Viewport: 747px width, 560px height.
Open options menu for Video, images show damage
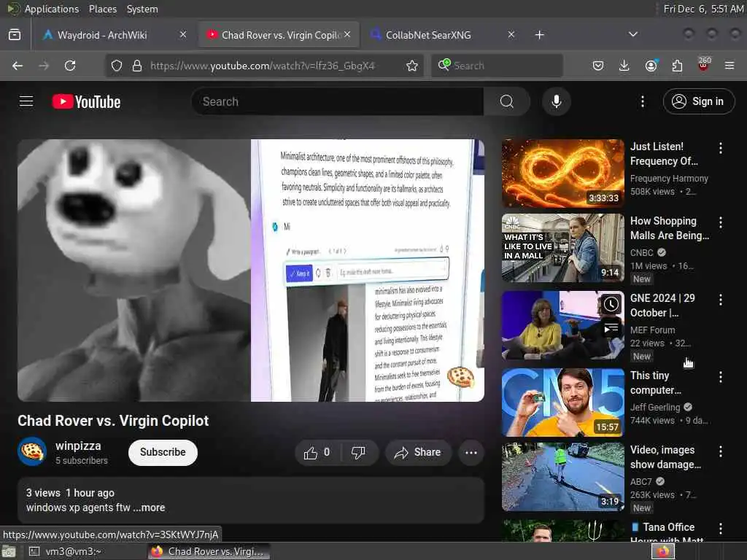pos(720,451)
